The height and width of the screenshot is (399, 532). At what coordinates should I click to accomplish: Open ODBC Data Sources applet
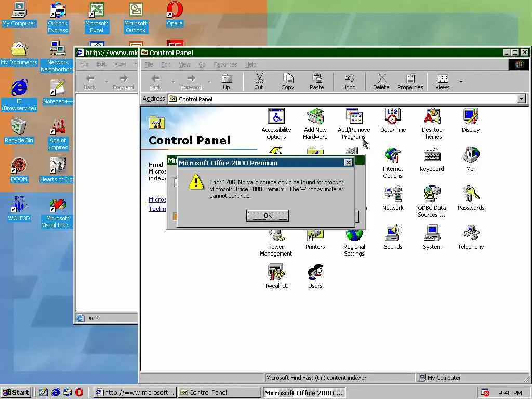coord(432,202)
